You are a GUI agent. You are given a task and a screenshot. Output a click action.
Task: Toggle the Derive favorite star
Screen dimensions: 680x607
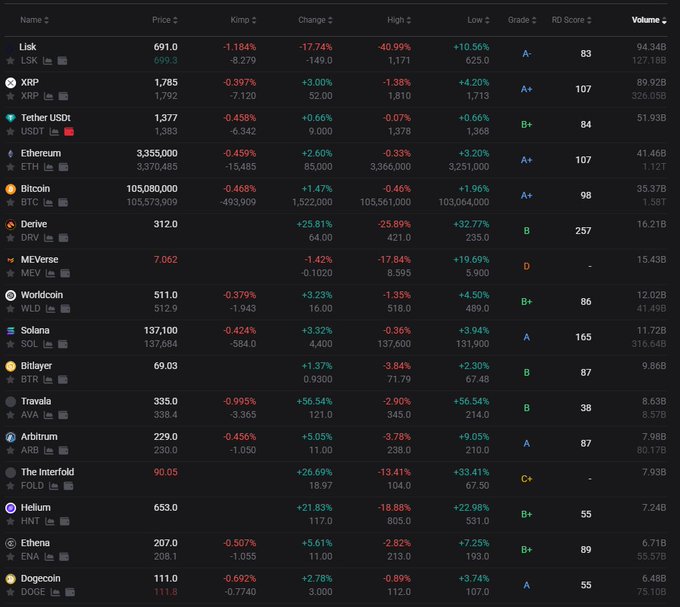[10, 238]
